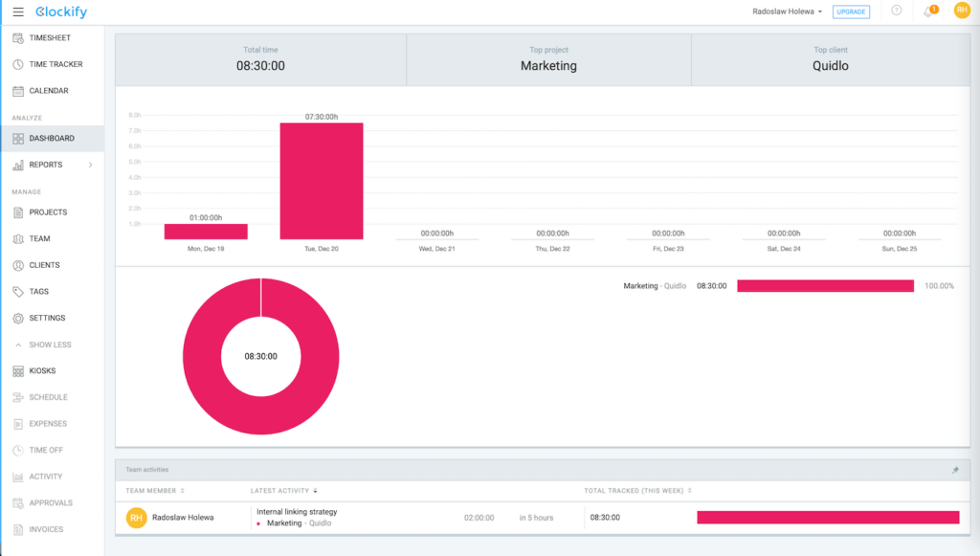Go to Timesheet page
The width and height of the screenshot is (980, 556).
click(x=50, y=38)
